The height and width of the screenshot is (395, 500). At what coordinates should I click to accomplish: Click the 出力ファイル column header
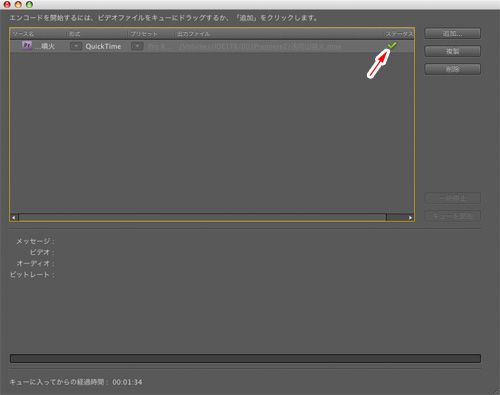point(194,34)
